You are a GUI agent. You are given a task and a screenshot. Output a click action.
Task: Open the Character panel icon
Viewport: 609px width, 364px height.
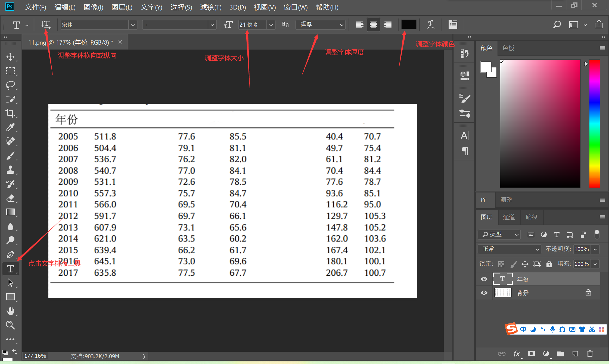click(x=464, y=135)
